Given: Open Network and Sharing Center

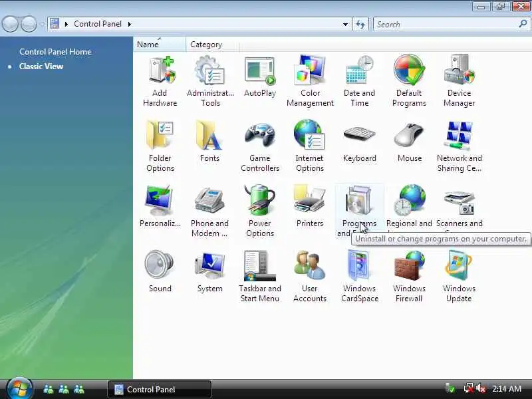Looking at the screenshot, I should pyautogui.click(x=459, y=146).
